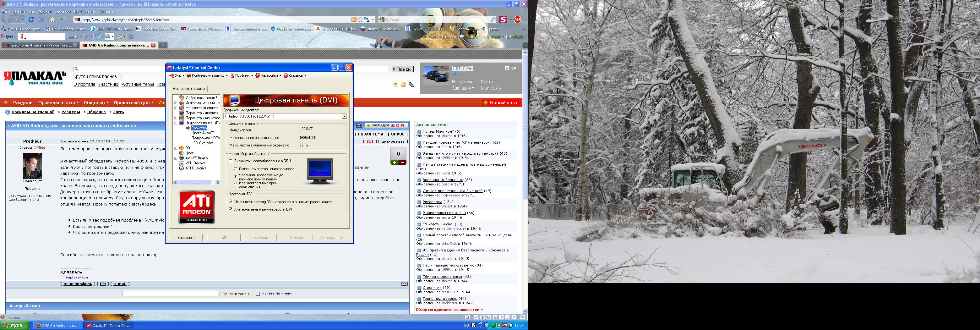Tick the 'искать по имени' checkbox

(258, 294)
